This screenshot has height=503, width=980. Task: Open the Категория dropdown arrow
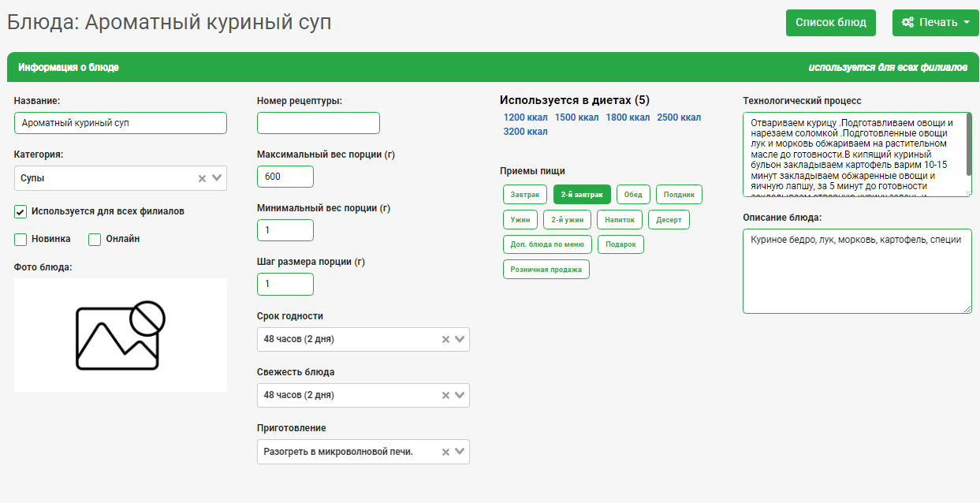[x=218, y=178]
